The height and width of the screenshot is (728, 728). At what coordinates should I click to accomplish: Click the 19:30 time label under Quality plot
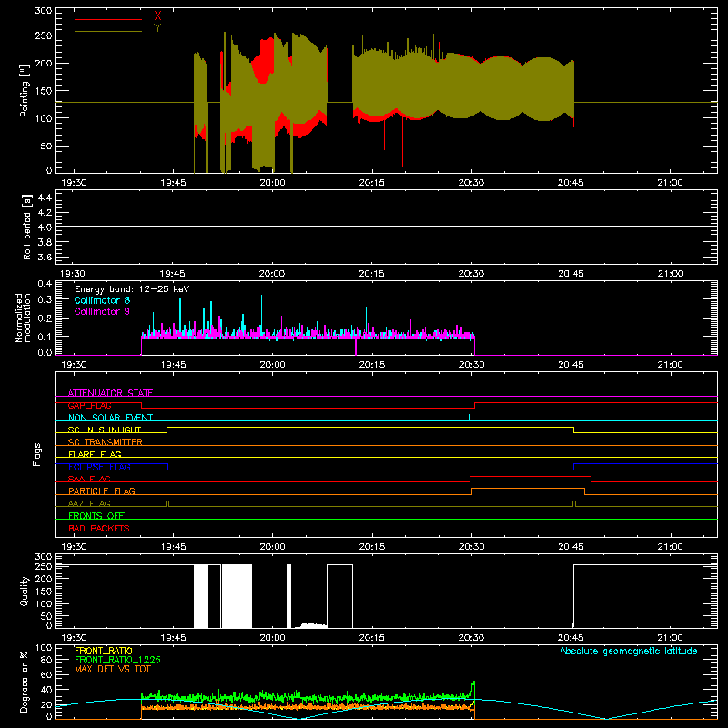(x=74, y=638)
